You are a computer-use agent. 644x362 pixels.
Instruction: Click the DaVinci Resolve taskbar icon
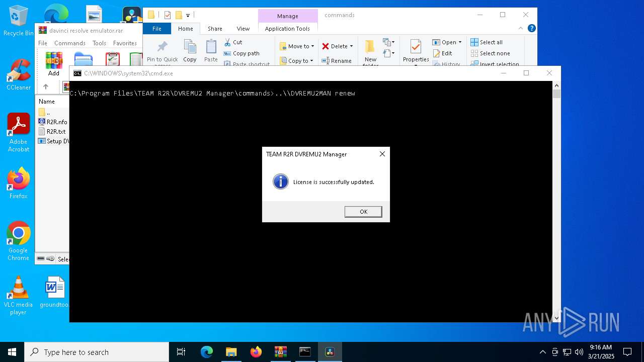pos(330,352)
